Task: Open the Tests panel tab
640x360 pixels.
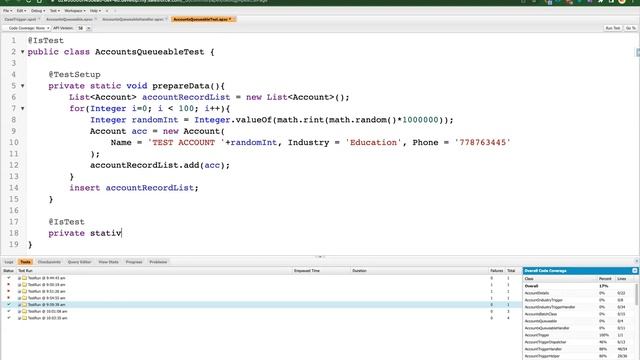Action: (25, 262)
